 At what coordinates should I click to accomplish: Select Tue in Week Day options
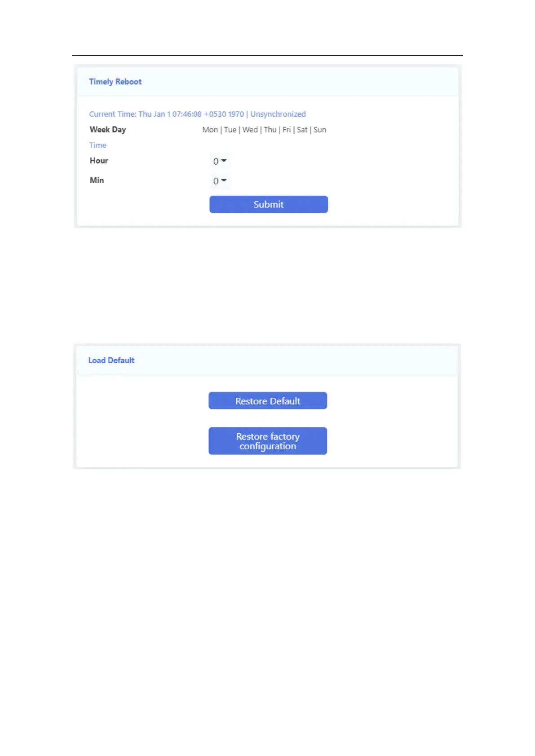tap(230, 130)
